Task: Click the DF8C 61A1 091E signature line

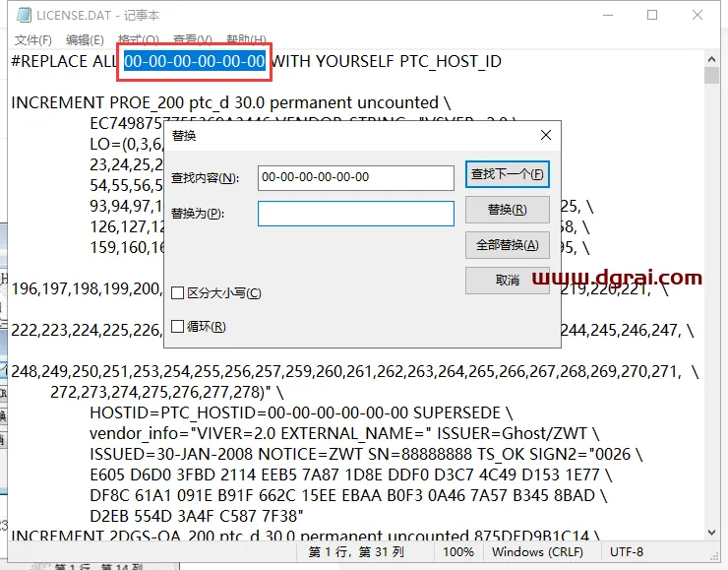Action: (348, 495)
